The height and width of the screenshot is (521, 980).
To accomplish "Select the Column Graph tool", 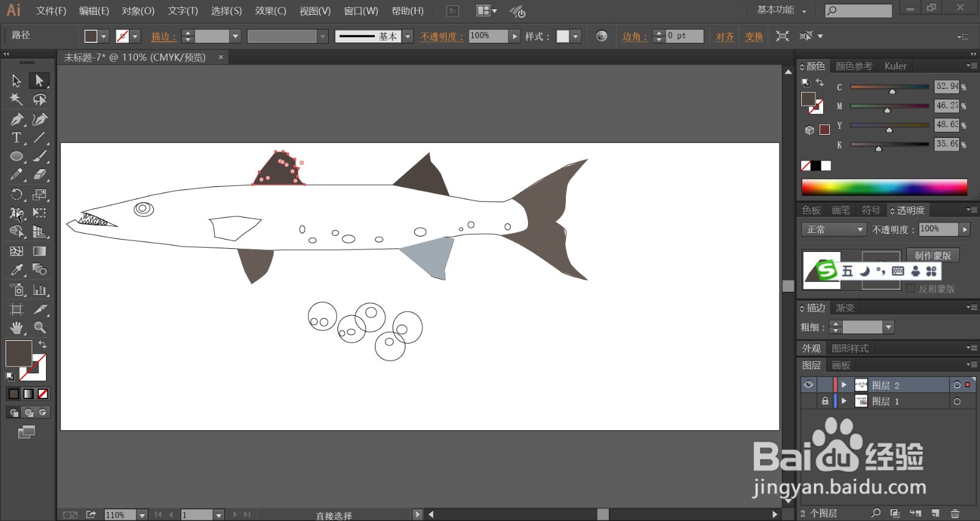I will 40,290.
